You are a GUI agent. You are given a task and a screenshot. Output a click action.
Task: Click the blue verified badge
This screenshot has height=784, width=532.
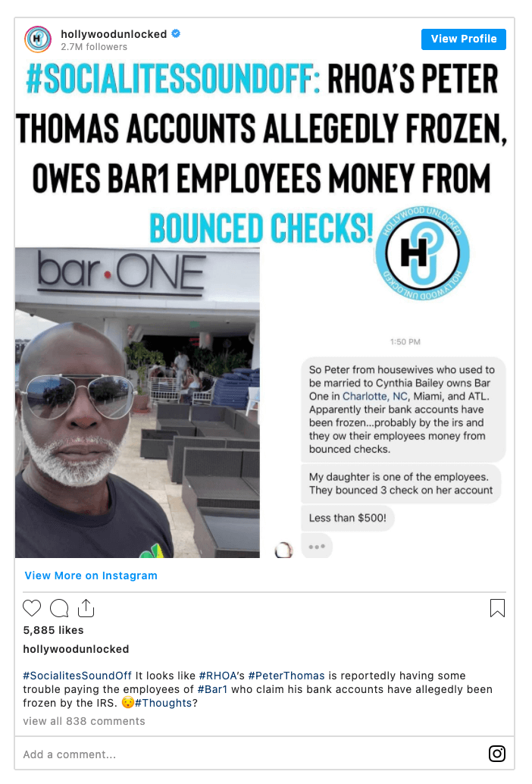[x=176, y=33]
